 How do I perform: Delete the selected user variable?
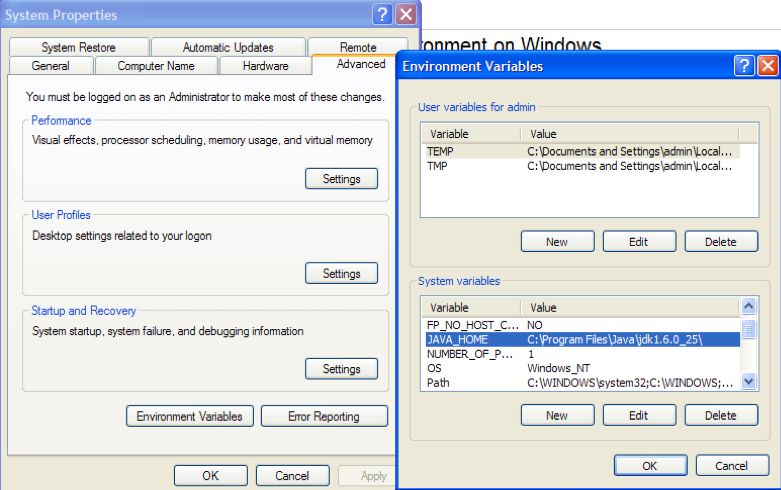tap(721, 242)
